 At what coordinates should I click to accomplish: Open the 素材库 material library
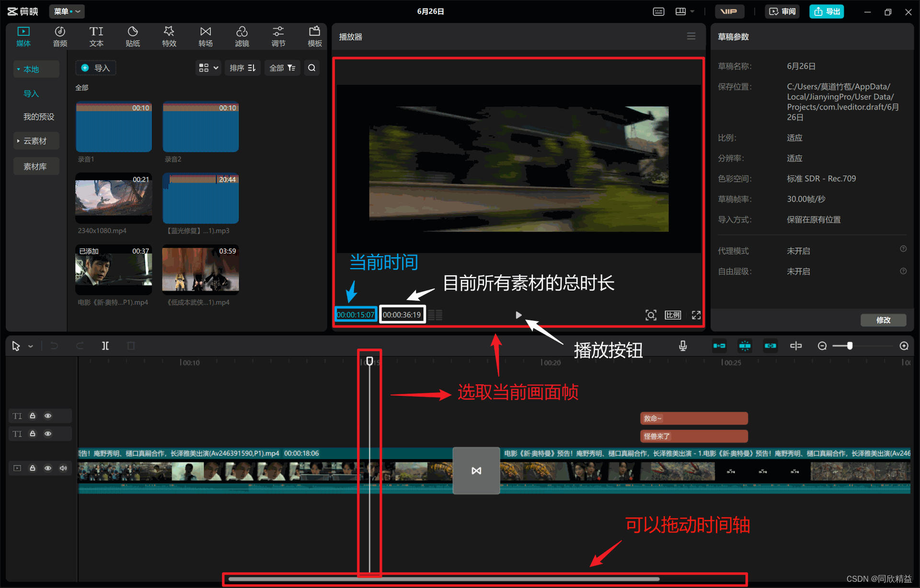tap(36, 166)
